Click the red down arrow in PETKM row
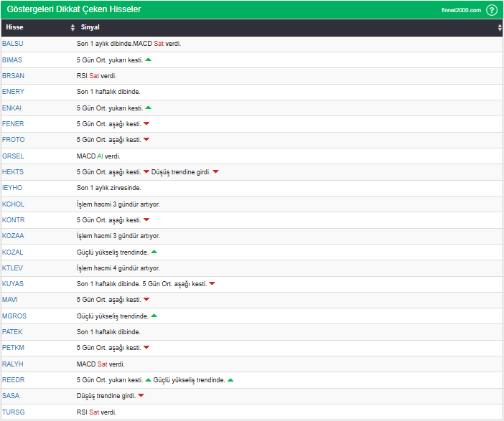The width and height of the screenshot is (504, 421). pos(146,348)
